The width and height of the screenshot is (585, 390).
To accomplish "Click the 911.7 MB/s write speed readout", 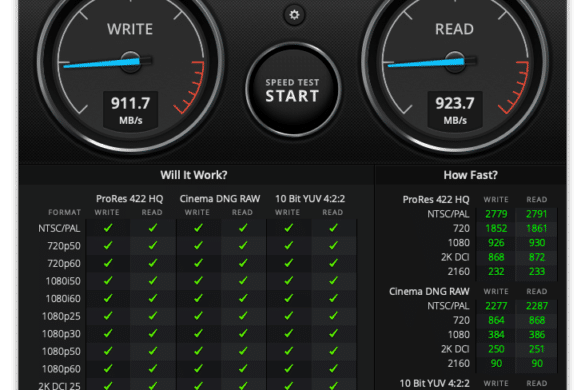I will [131, 110].
